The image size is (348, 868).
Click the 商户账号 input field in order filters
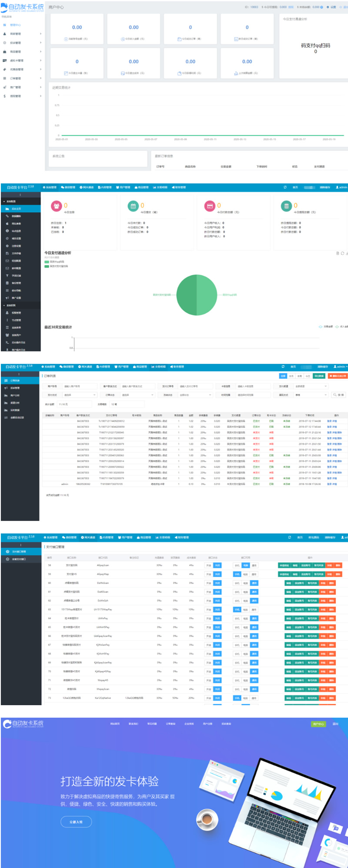[77, 386]
